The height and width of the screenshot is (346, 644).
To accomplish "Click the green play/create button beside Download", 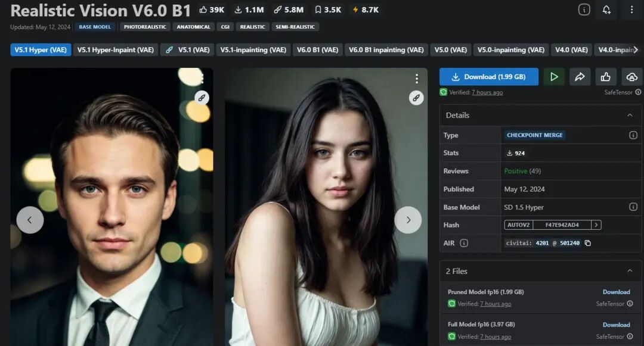I will pos(553,77).
